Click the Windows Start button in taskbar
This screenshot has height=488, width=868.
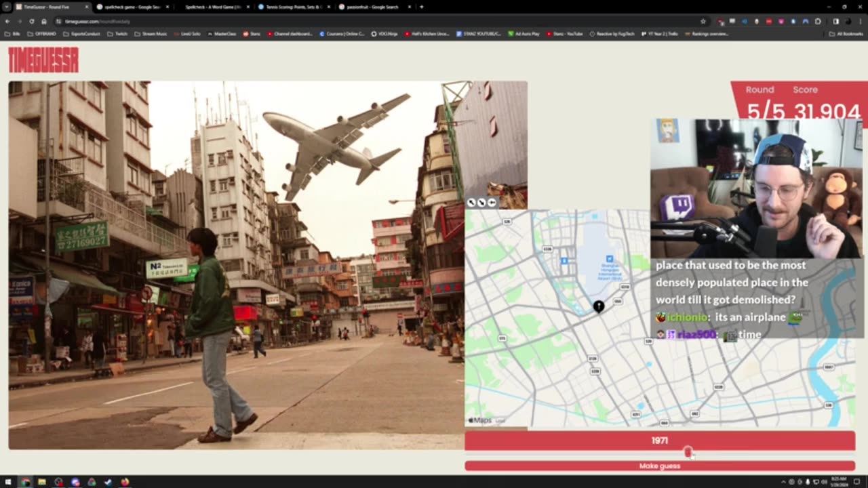pos(8,482)
